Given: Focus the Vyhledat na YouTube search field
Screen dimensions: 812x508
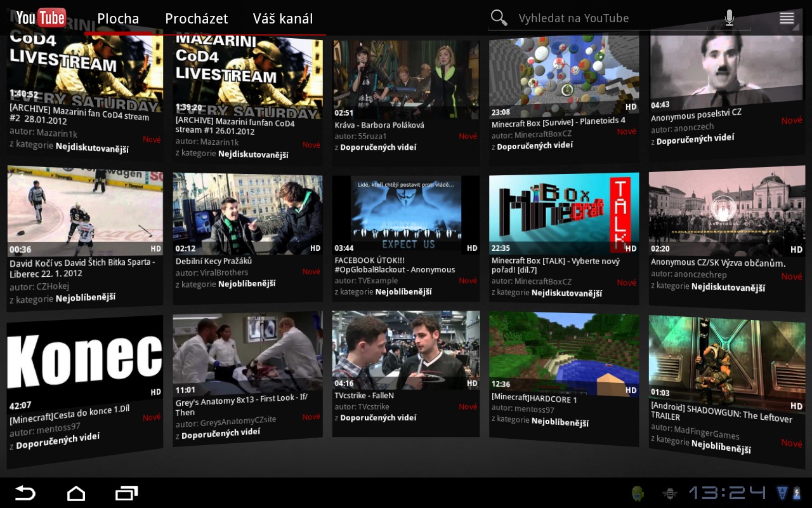Looking at the screenshot, I should pos(619,18).
